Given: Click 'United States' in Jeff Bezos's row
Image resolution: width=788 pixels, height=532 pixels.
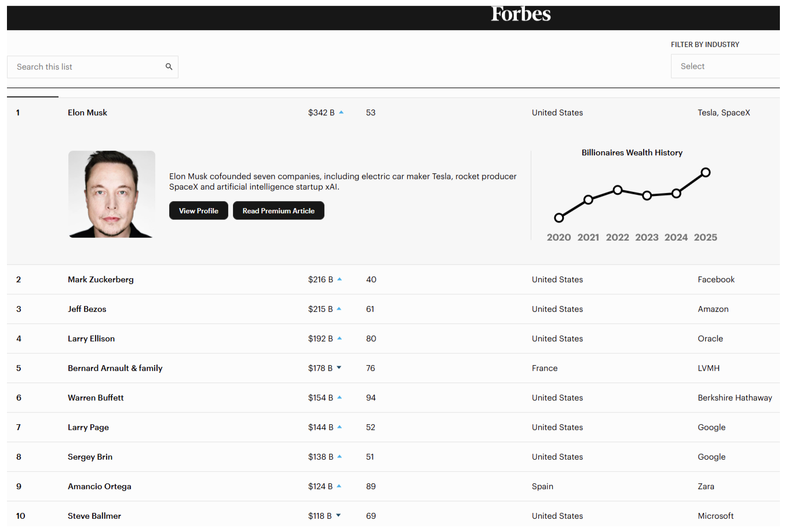Looking at the screenshot, I should click(557, 309).
